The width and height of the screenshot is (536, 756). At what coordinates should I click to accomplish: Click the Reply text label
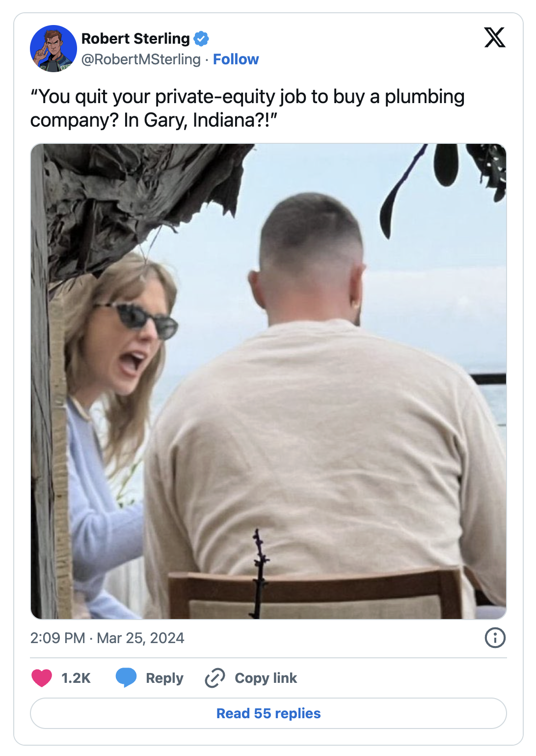[164, 678]
